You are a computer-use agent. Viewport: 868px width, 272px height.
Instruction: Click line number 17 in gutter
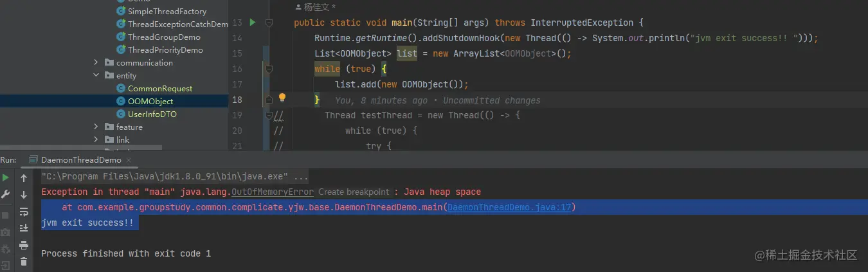coord(237,84)
